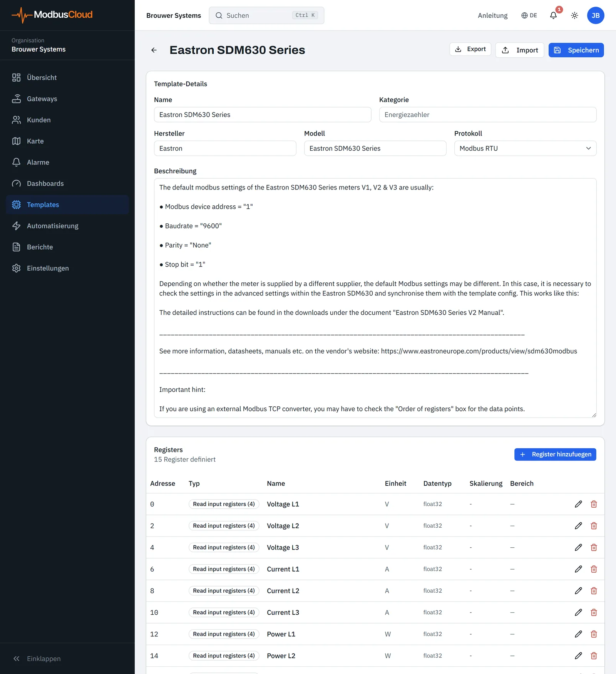The image size is (616, 674).
Task: Edit the Current L1 register
Action: tap(578, 569)
